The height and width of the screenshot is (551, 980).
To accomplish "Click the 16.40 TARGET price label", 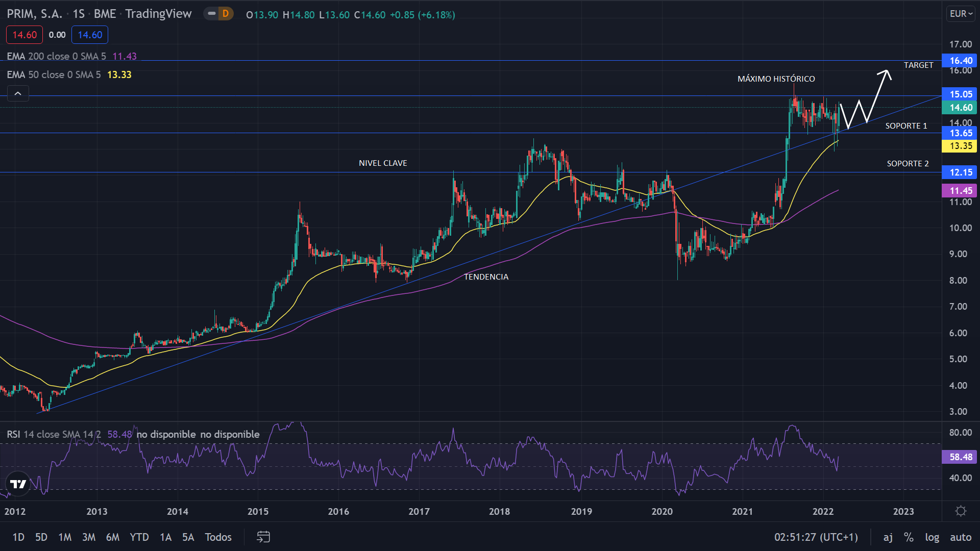I will click(x=960, y=61).
